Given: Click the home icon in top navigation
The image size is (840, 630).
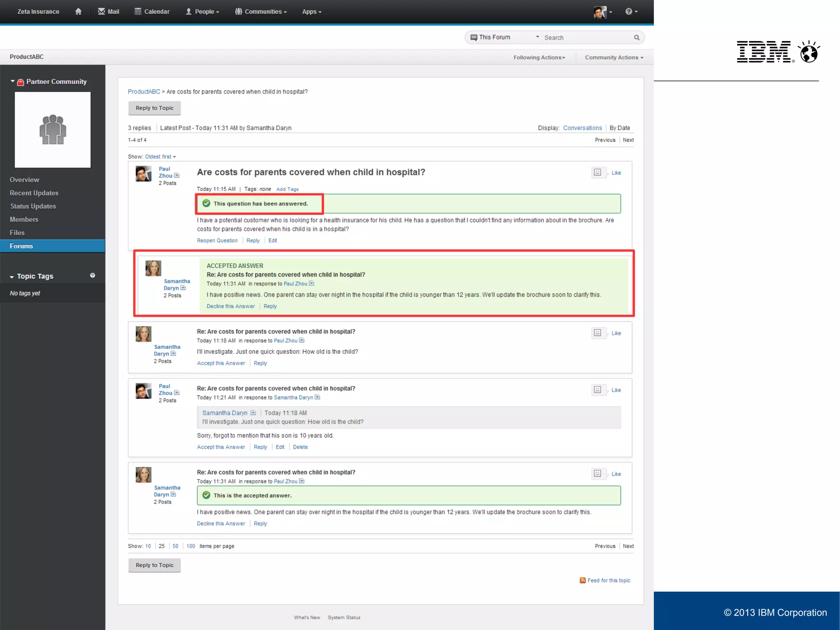Looking at the screenshot, I should (x=78, y=11).
